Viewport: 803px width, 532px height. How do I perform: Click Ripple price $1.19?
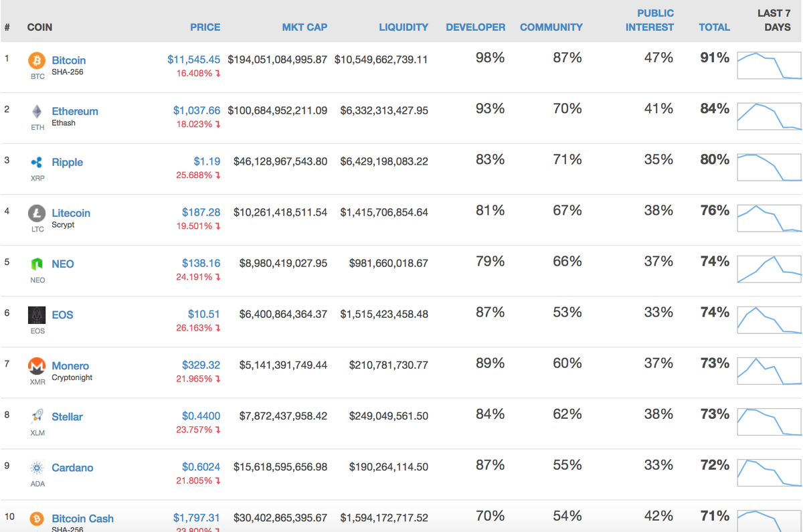(x=207, y=161)
